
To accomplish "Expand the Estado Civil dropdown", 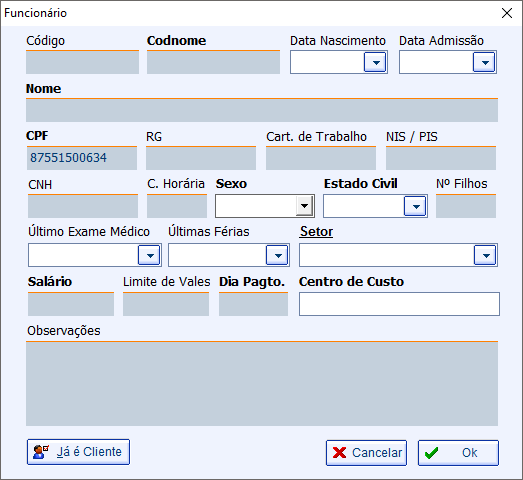I will coord(415,206).
